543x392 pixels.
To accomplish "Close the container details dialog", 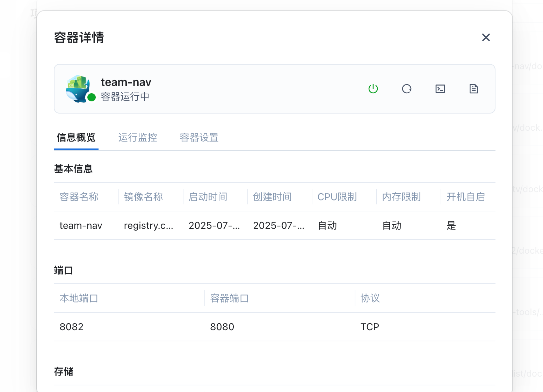I will tap(486, 37).
